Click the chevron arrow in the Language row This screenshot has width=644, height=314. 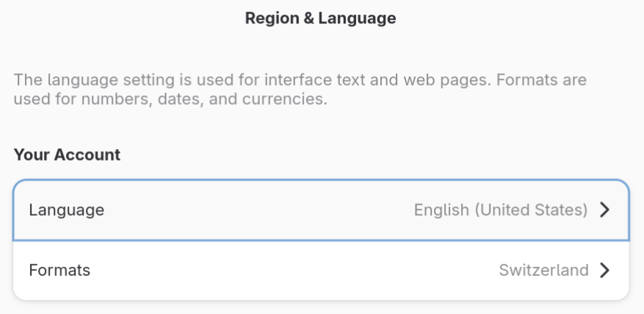[x=604, y=210]
